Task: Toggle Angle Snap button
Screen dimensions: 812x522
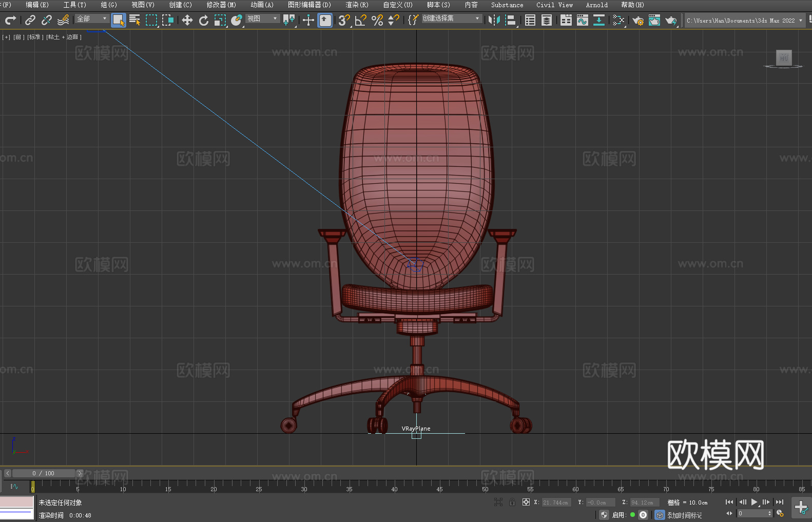Action: click(x=361, y=20)
